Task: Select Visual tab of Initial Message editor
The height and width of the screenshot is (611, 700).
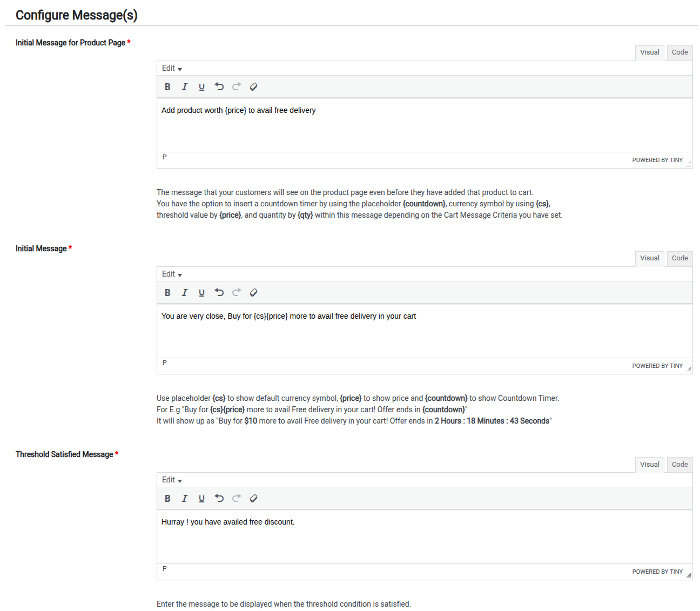Action: 649,259
